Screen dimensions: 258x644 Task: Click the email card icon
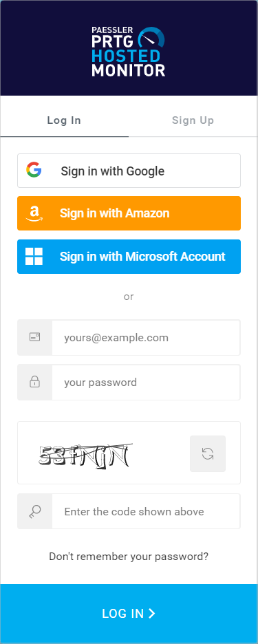click(x=34, y=337)
